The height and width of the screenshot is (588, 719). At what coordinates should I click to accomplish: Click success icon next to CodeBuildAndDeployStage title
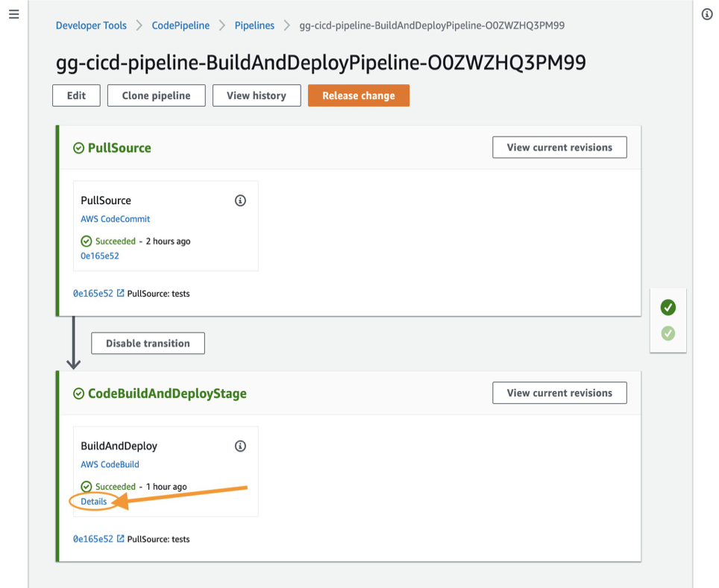click(x=79, y=393)
